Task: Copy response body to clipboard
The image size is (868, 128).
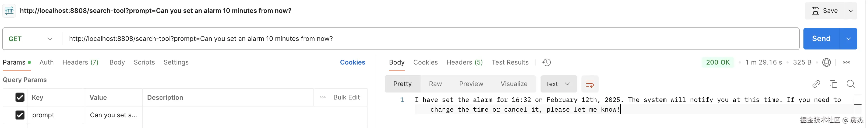Action: pyautogui.click(x=833, y=84)
